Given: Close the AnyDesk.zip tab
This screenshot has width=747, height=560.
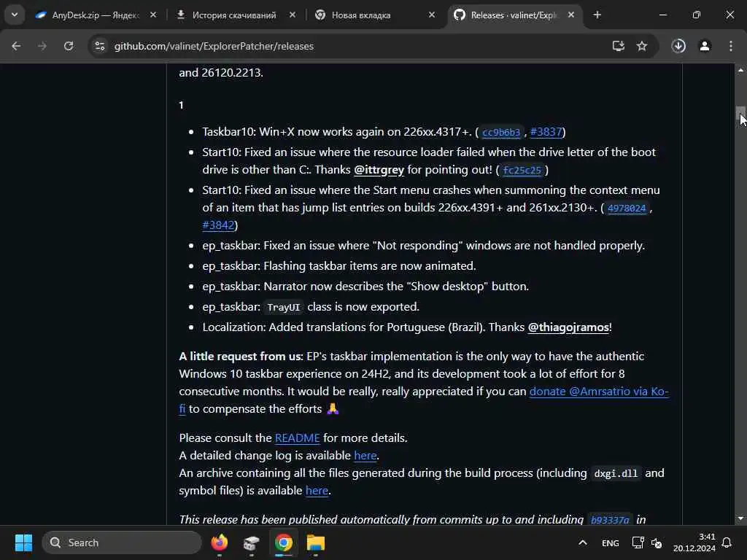Looking at the screenshot, I should 153,15.
